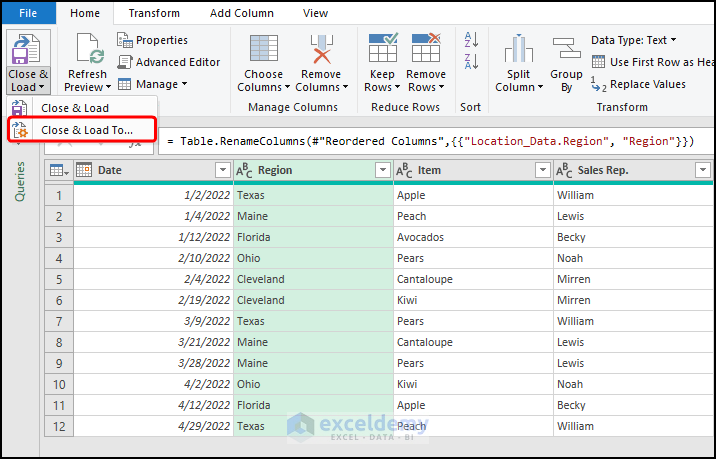Sort descending with the Z-A icon

(471, 62)
